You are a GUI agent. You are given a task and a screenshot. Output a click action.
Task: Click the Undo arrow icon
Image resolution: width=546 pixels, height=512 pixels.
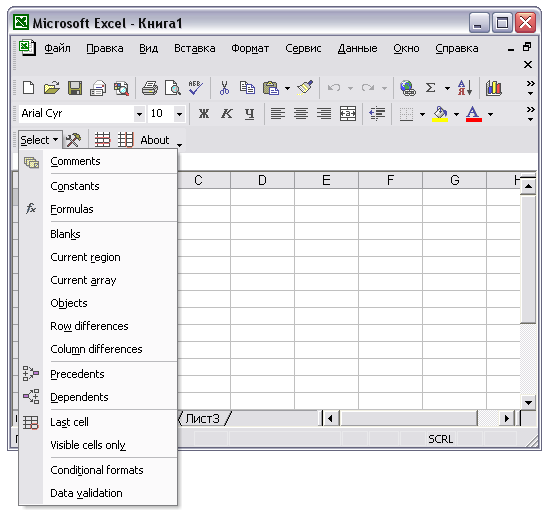[x=334, y=88]
